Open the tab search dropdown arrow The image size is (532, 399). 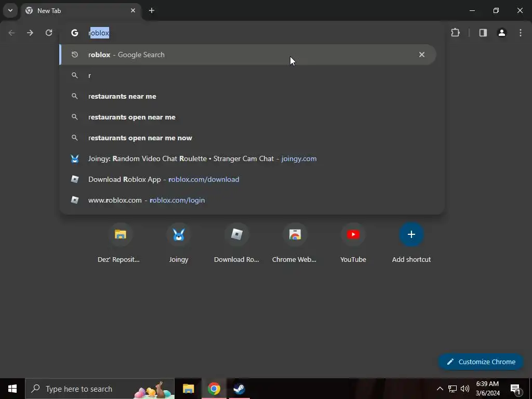coord(10,10)
